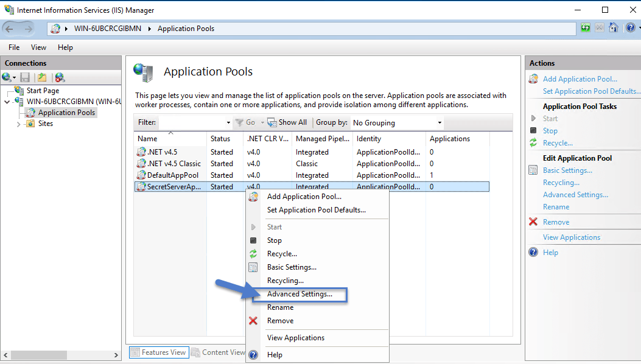641x364 pixels.
Task: Click the Recycle green arrows icon in Actions pane
Action: click(533, 142)
